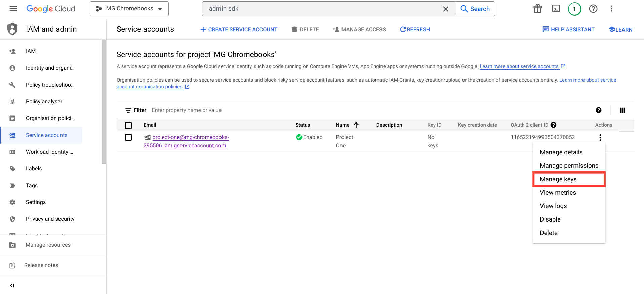Click the Settings gear icon in sidebar
This screenshot has width=644, height=294.
(x=12, y=202)
